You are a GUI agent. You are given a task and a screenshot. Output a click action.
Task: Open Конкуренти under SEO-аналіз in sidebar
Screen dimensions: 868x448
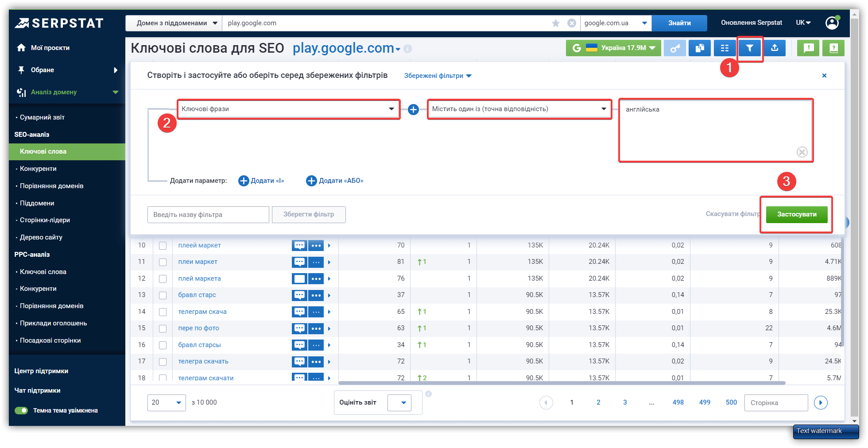tap(38, 169)
